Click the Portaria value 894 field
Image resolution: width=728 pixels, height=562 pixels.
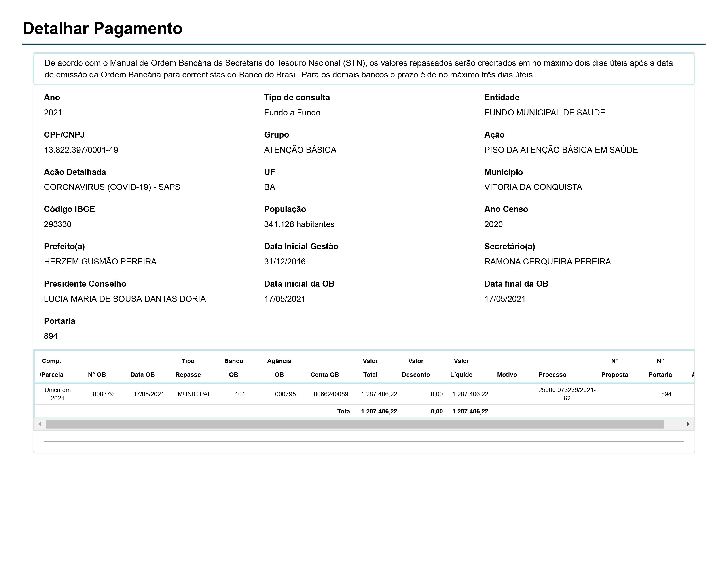pos(51,336)
